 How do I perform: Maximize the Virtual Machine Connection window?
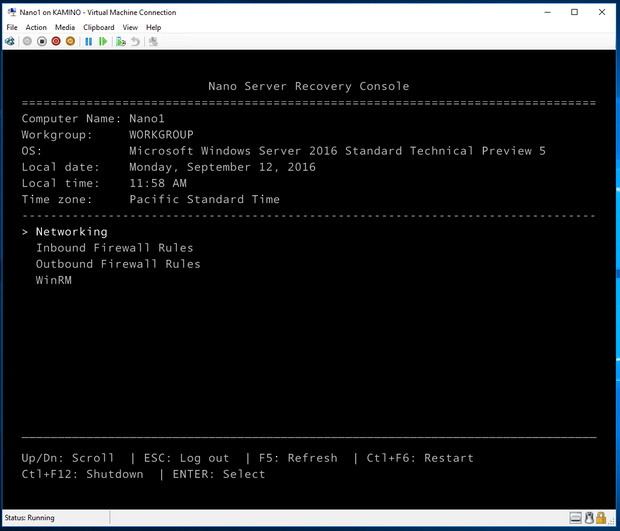pyautogui.click(x=575, y=12)
